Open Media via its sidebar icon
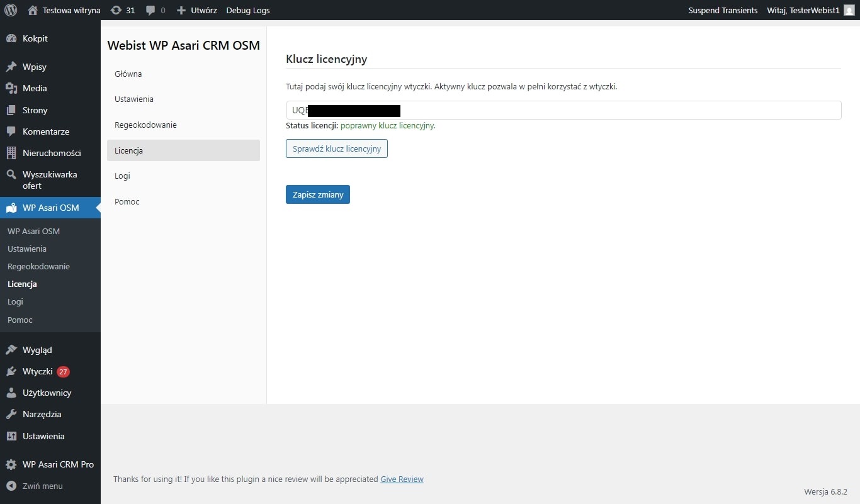Screen dimensions: 860x504 11,88
